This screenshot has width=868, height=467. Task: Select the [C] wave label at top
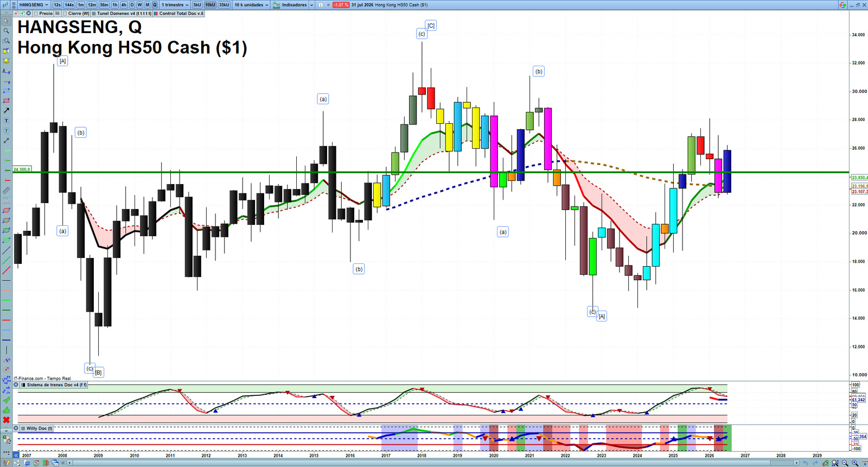coord(431,26)
